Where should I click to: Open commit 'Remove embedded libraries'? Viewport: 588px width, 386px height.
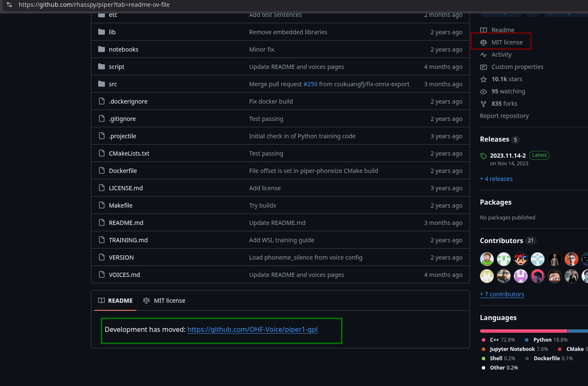coord(288,32)
